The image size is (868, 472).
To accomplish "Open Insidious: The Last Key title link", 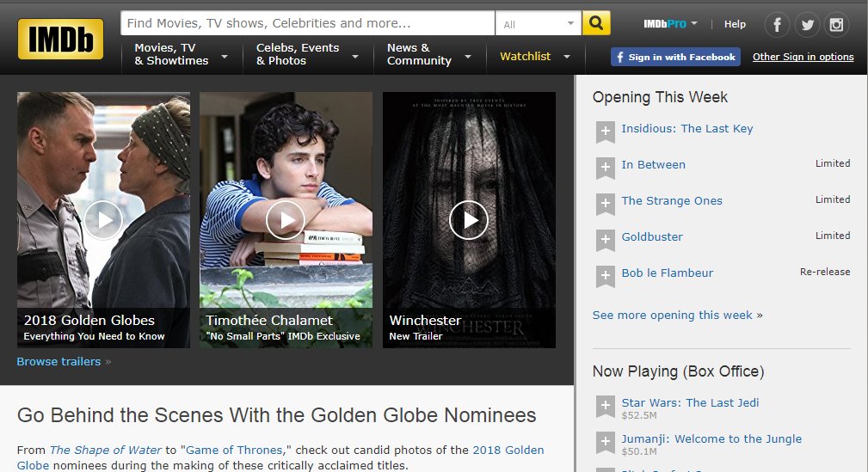I will (687, 128).
